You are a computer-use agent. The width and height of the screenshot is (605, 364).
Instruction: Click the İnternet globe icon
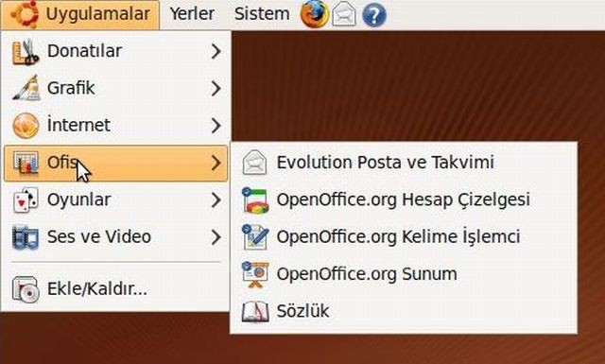tap(26, 126)
